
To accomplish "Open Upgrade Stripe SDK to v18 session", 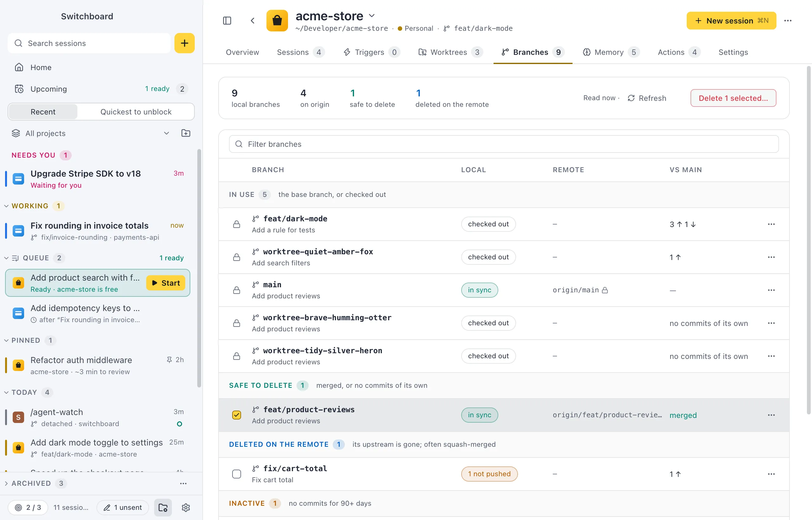I will click(x=98, y=179).
